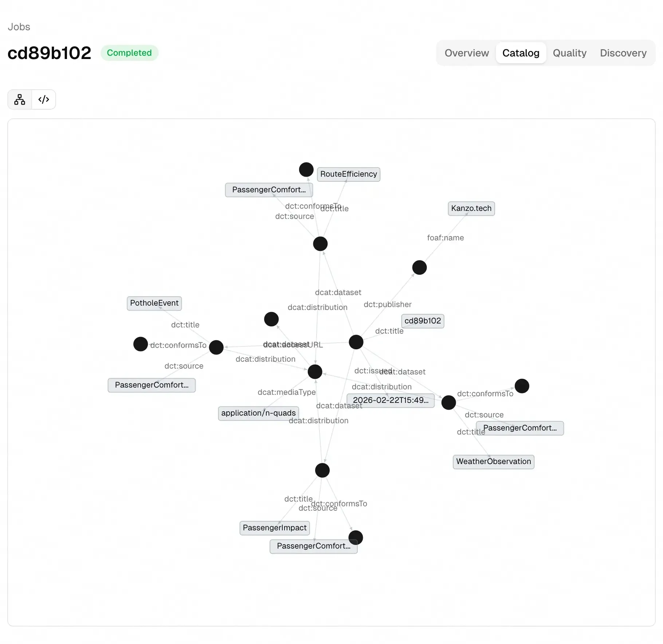Open the Overview tab

coord(467,53)
